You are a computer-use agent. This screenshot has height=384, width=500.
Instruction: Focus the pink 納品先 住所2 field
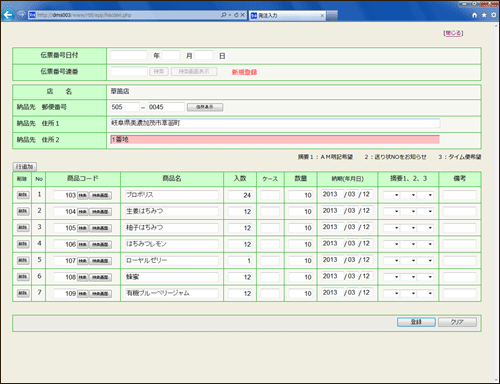point(275,139)
